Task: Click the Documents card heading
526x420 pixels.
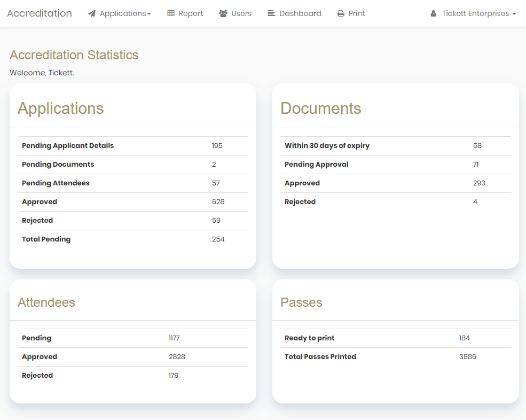Action: tap(321, 108)
